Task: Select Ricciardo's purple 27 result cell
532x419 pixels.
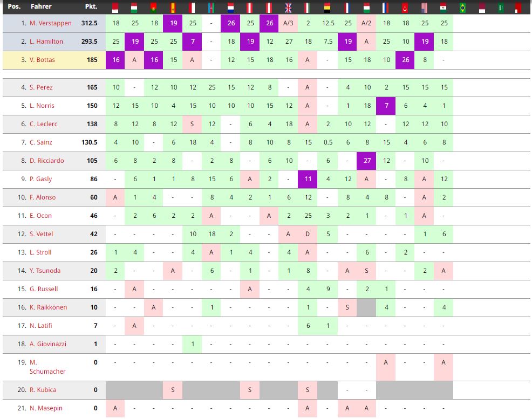Action: [x=366, y=161]
